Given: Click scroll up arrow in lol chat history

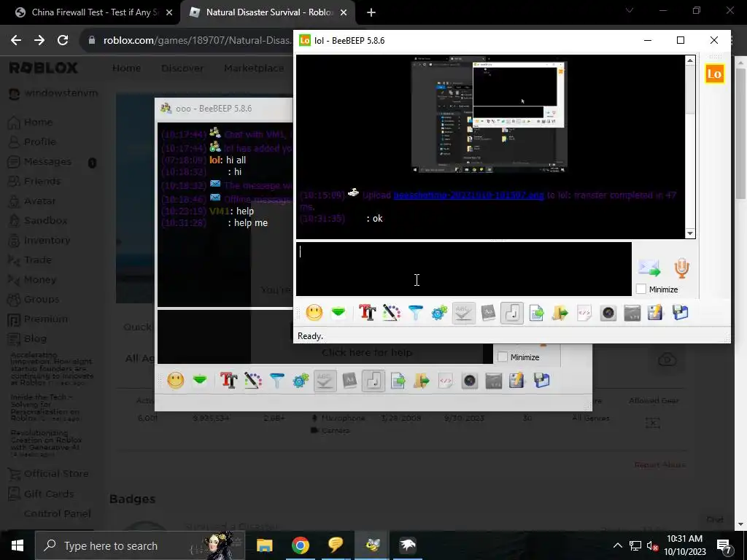Looking at the screenshot, I should pos(690,60).
